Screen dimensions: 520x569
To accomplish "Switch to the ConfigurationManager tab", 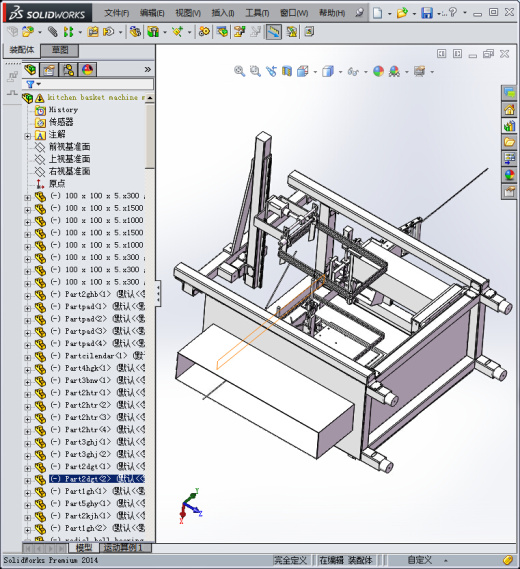I will (68, 70).
